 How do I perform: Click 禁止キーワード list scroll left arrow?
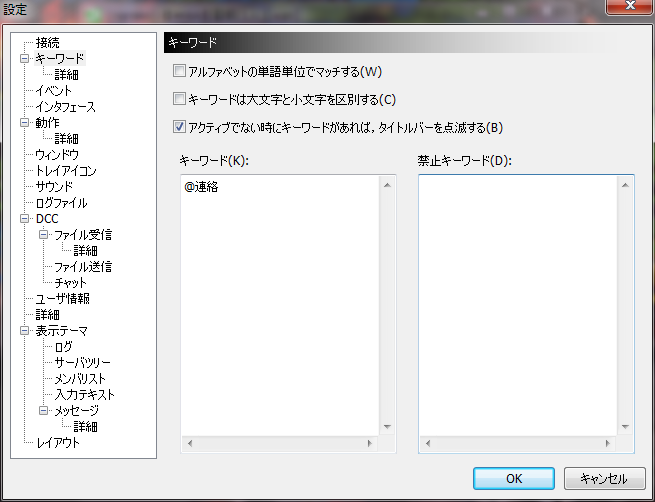point(428,444)
